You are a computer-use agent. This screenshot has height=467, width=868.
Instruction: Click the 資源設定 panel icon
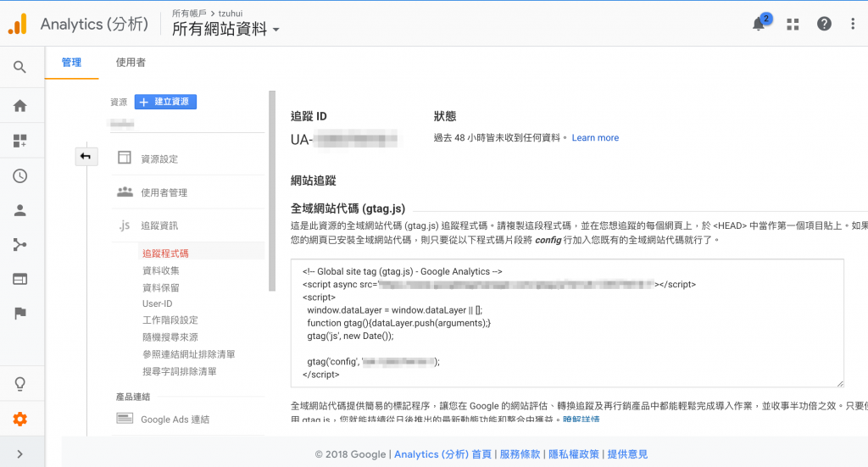click(125, 158)
